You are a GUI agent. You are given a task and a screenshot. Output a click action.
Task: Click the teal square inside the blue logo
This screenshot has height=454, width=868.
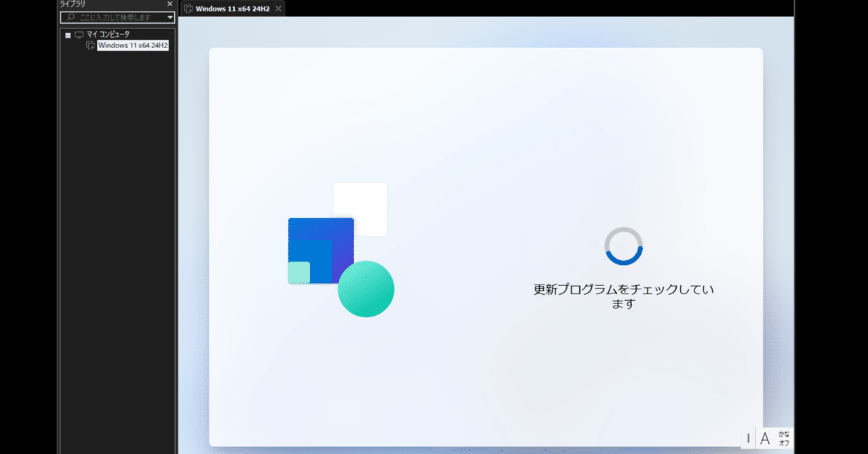coord(297,271)
